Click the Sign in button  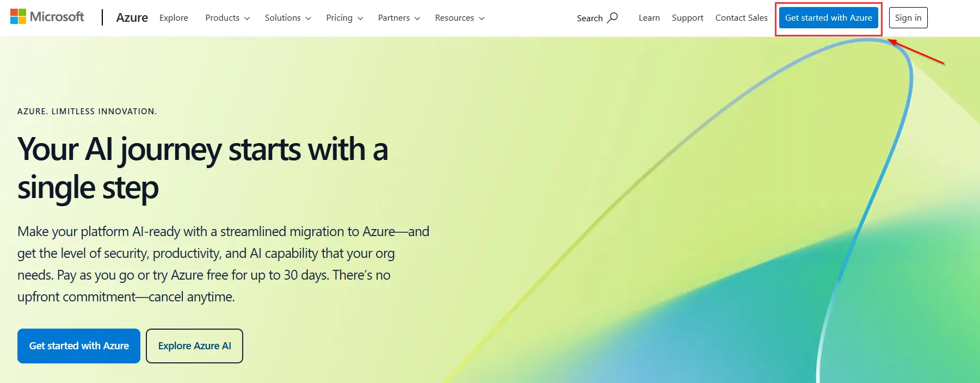click(908, 18)
